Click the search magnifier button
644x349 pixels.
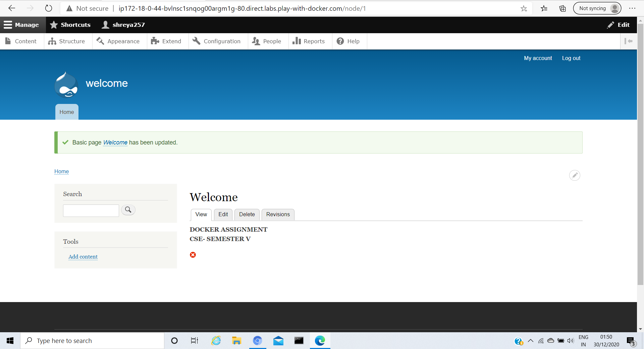(128, 210)
